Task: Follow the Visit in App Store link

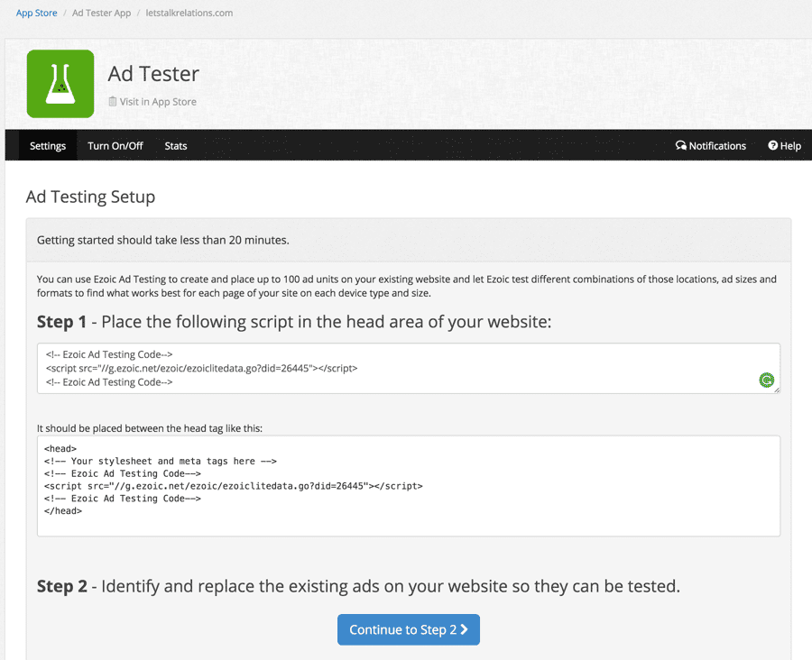Action: pos(158,102)
